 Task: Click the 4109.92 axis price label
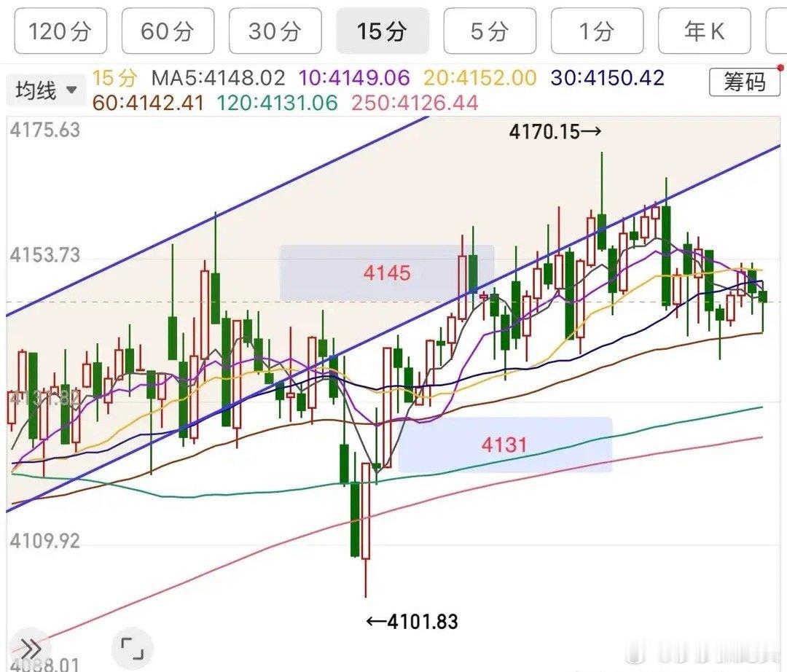[44, 542]
